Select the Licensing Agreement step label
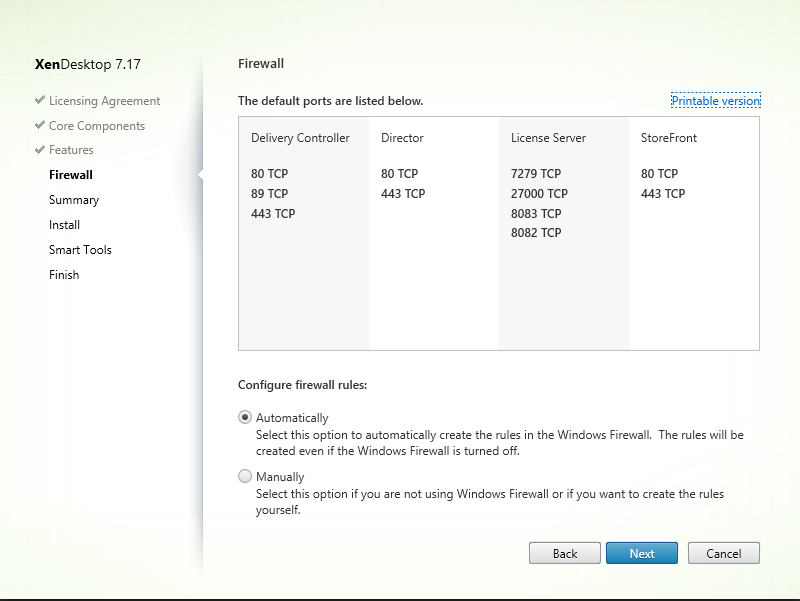This screenshot has height=601, width=800. [x=105, y=101]
